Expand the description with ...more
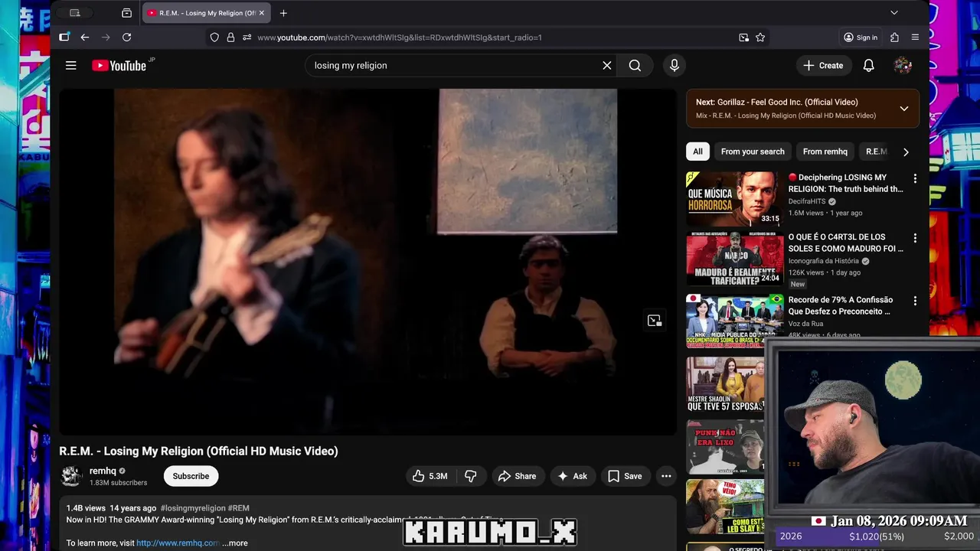Image resolution: width=980 pixels, height=551 pixels. pyautogui.click(x=235, y=543)
